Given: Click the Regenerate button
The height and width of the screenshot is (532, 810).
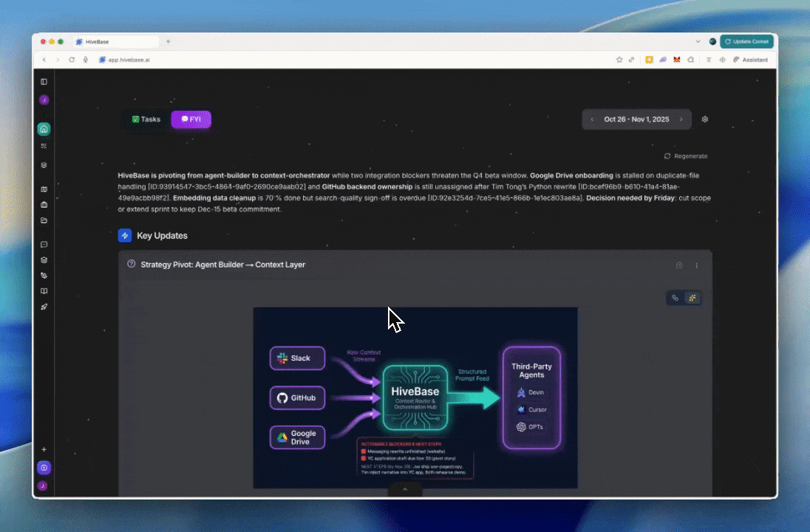Looking at the screenshot, I should click(686, 156).
